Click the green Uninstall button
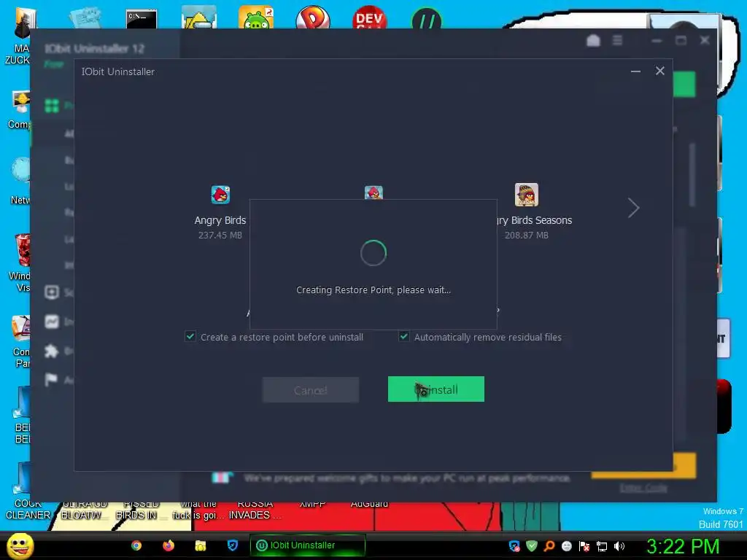Viewport: 747px width, 560px height. pyautogui.click(x=436, y=389)
